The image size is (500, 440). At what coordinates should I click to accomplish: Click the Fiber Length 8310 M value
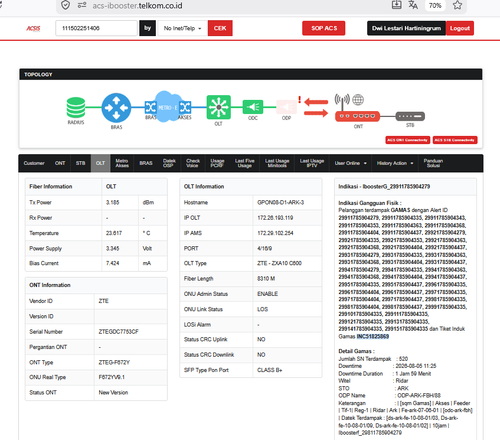point(266,279)
